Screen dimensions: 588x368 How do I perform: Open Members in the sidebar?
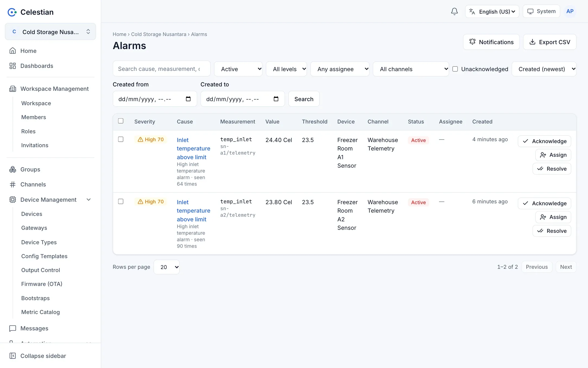pyautogui.click(x=33, y=117)
